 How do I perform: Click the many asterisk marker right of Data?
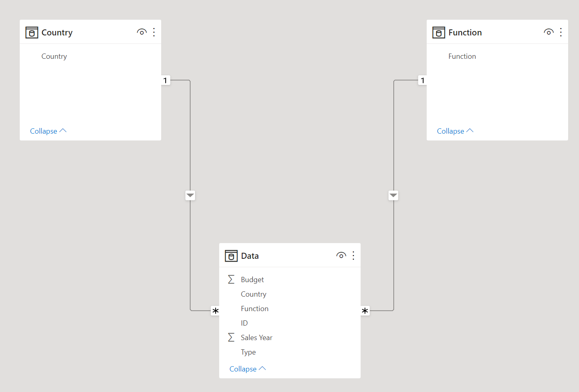point(365,311)
